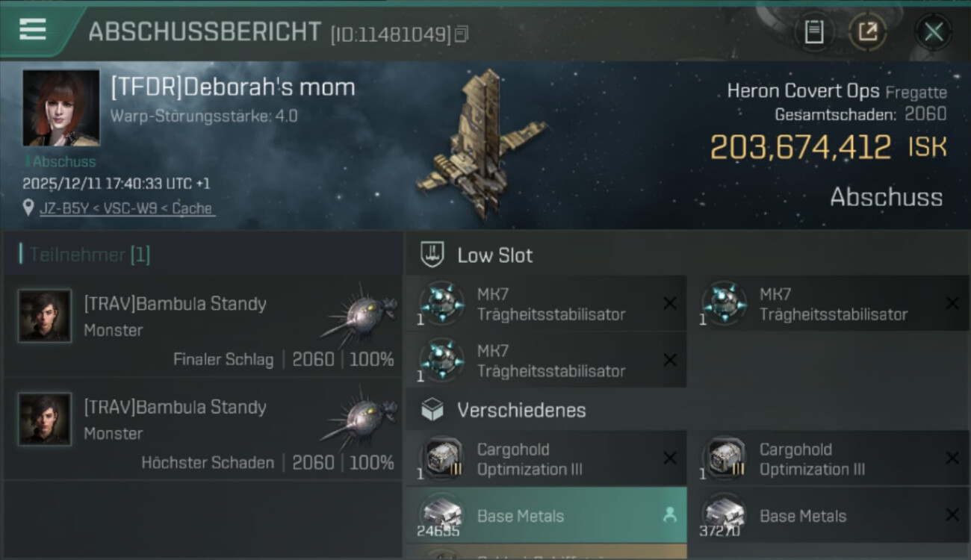
Task: Click Deborah's mom portrait
Action: click(61, 108)
